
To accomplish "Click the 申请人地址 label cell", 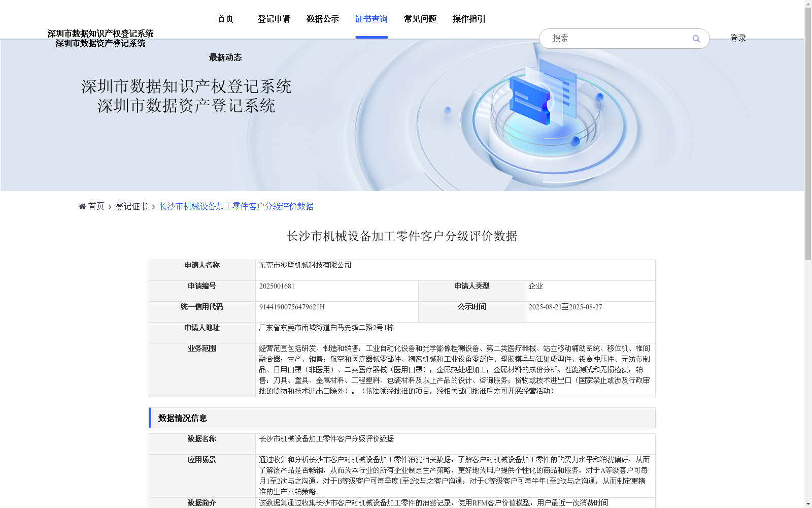I will [202, 333].
